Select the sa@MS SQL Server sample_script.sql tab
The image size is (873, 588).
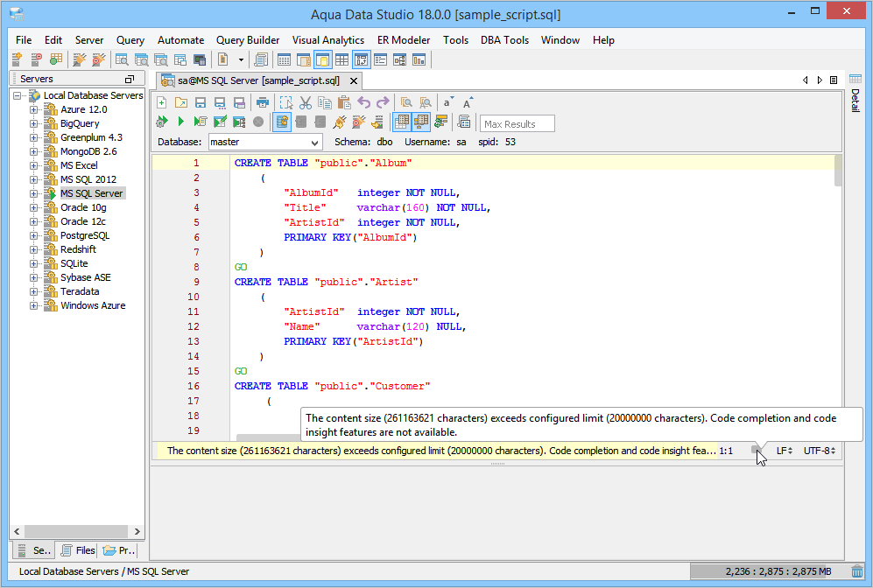click(x=259, y=80)
